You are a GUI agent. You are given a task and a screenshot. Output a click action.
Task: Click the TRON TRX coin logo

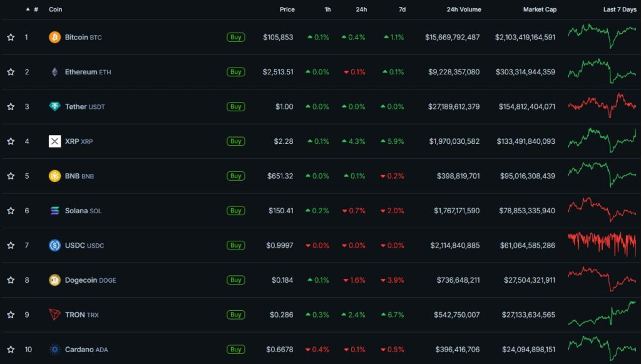coord(56,315)
